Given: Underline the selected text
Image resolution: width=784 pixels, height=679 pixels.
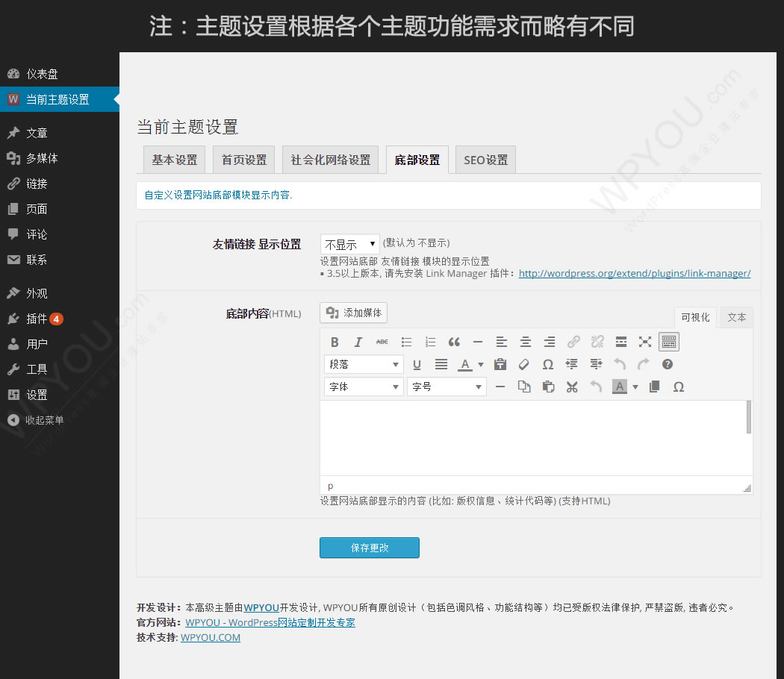Looking at the screenshot, I should (x=417, y=364).
